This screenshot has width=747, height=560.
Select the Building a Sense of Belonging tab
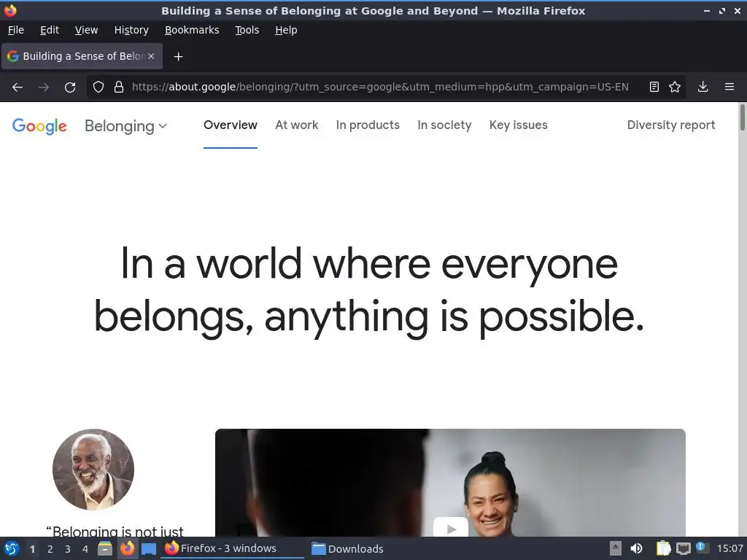pos(82,56)
